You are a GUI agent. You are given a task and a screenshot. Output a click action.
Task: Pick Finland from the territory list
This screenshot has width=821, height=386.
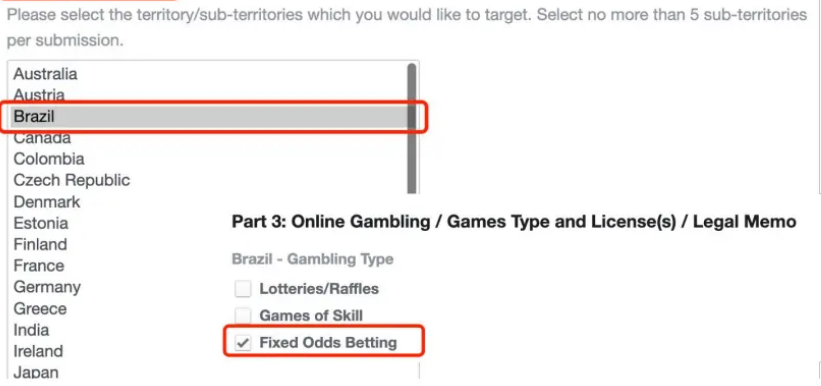pyautogui.click(x=40, y=245)
